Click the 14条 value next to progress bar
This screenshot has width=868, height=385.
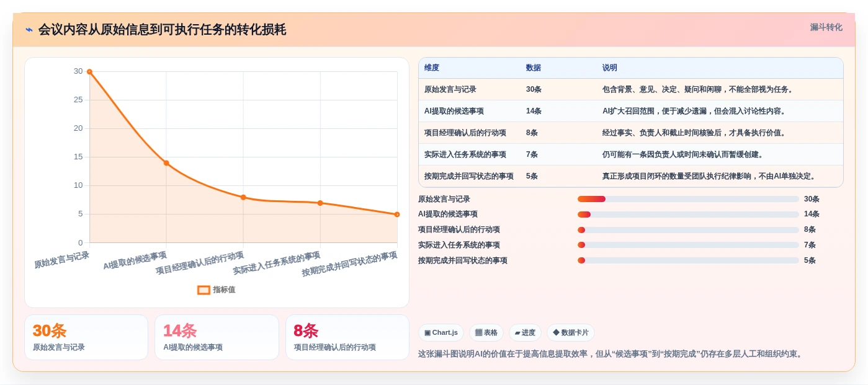click(812, 215)
